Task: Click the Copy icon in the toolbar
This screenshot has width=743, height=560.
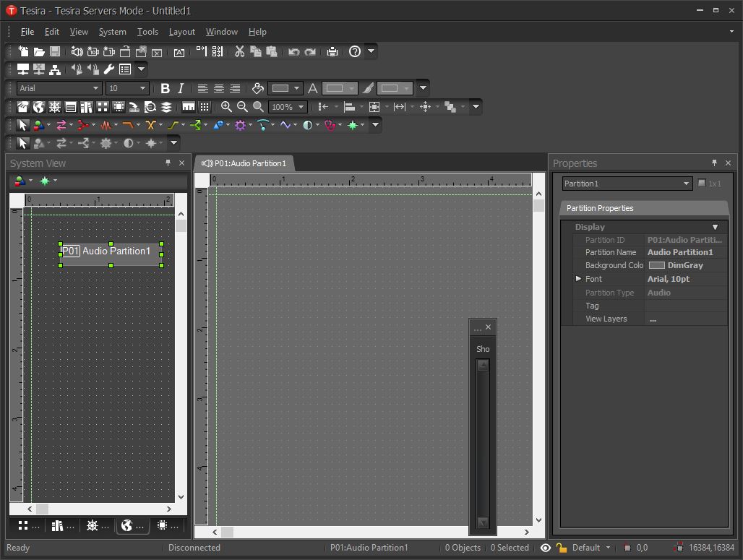Action: 255,51
